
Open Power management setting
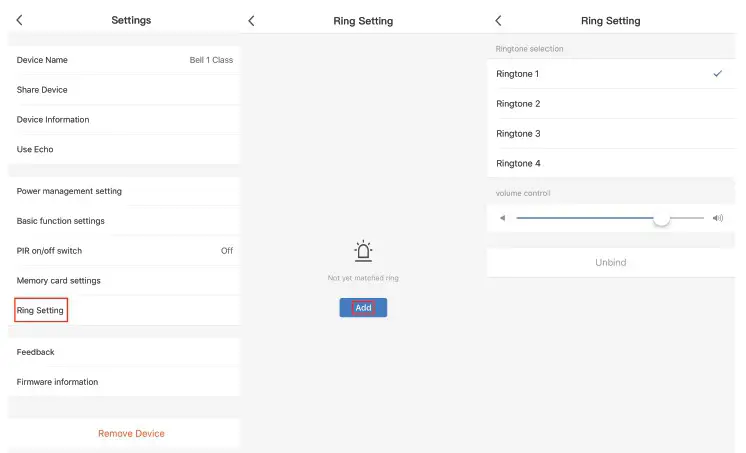(x=124, y=191)
